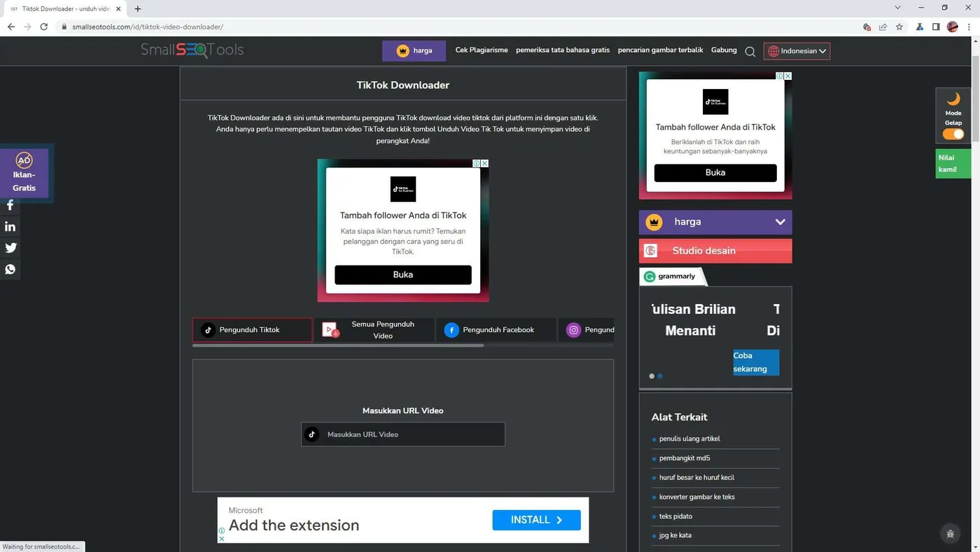
Task: Click the browser back arrow
Action: point(10,27)
